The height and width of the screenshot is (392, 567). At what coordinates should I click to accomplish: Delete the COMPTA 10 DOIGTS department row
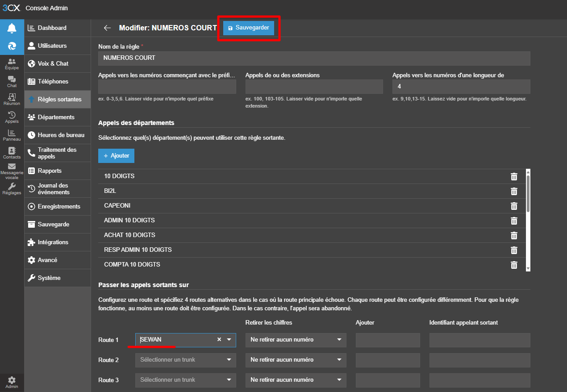(x=514, y=265)
